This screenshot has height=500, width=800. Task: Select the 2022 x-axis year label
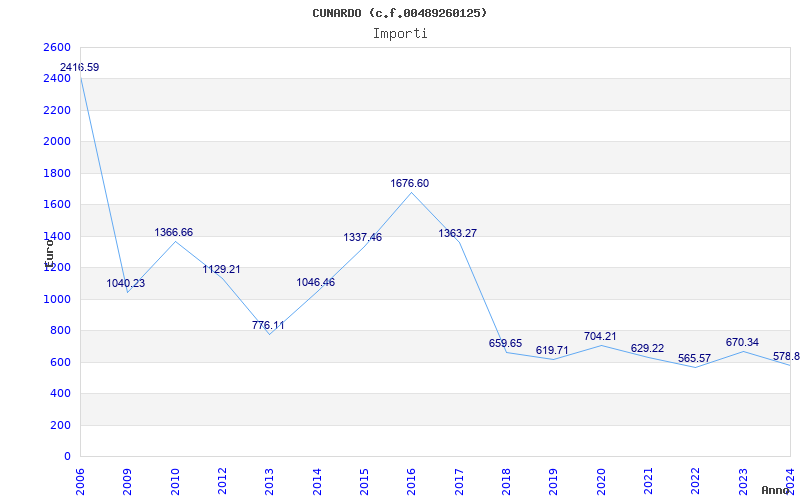(x=695, y=481)
